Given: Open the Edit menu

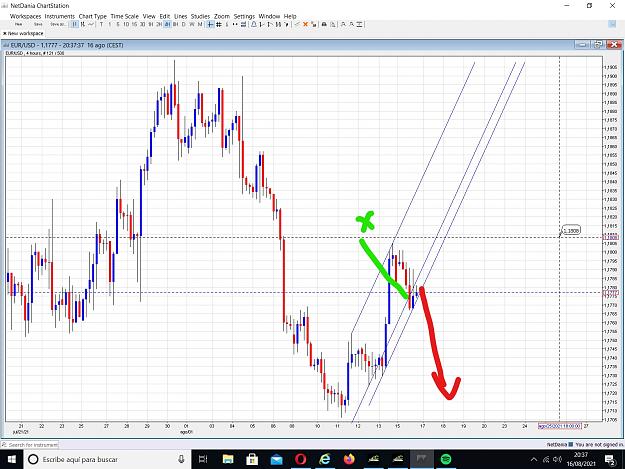Looking at the screenshot, I should (x=165, y=16).
